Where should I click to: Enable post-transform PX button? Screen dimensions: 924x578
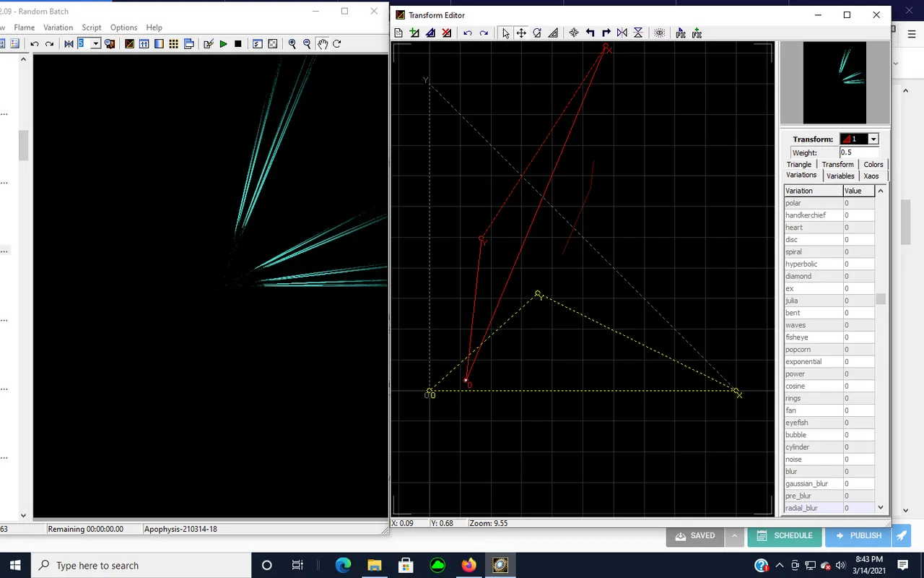[681, 33]
